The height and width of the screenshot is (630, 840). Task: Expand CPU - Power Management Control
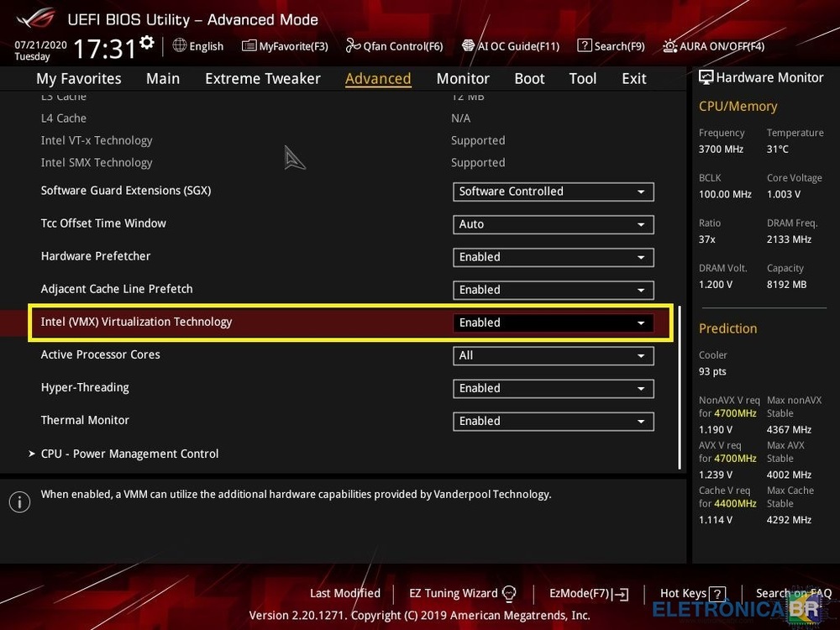pos(129,454)
